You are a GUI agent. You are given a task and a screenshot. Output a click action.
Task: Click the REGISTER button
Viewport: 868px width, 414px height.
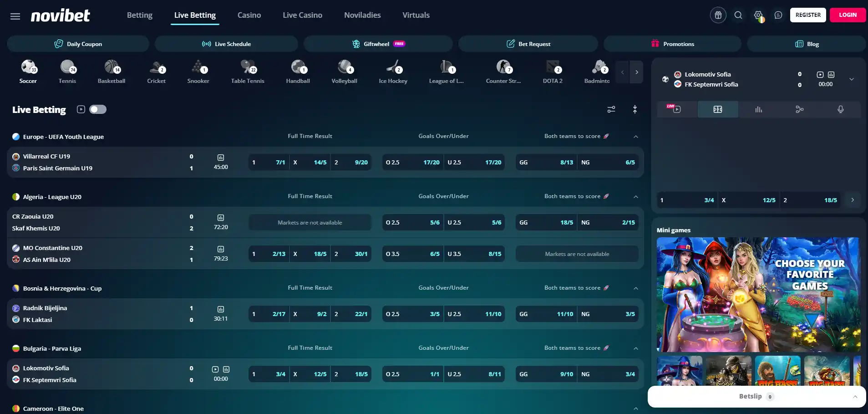point(808,15)
